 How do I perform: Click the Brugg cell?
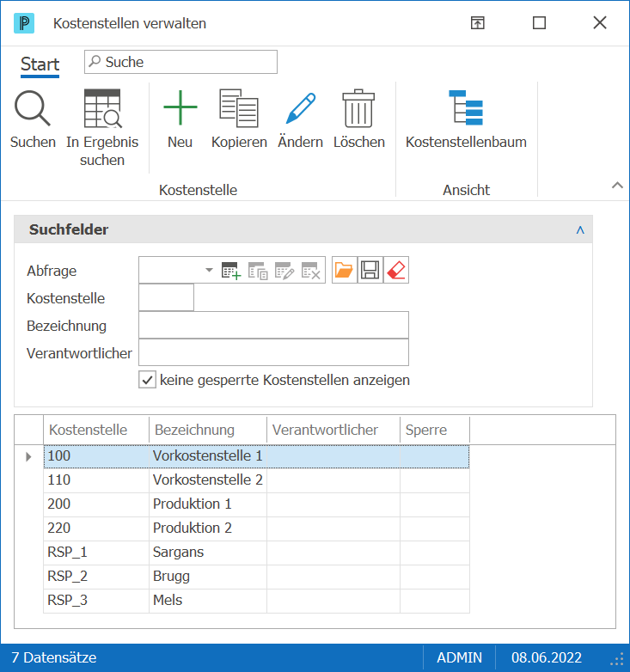[208, 576]
